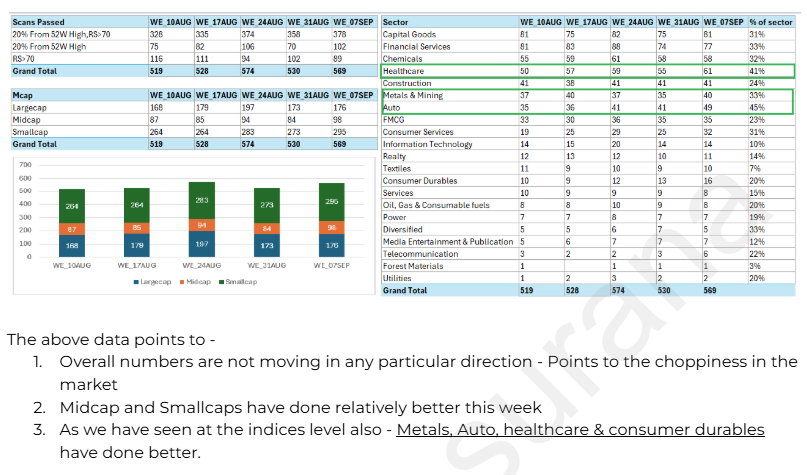
Task: Click the 7% value in the Textiles row
Action: click(x=755, y=168)
